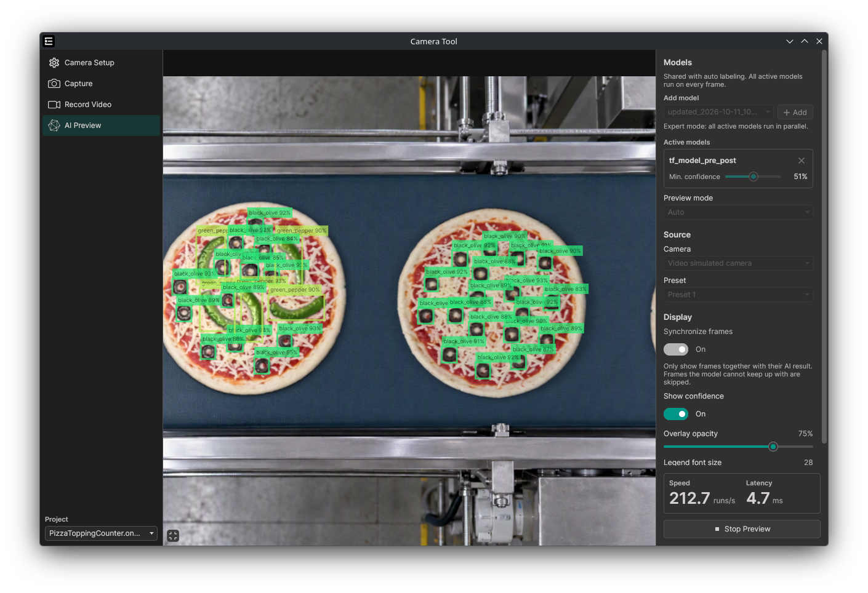The height and width of the screenshot is (593, 868).
Task: Click the Latency value 4.7 ms
Action: click(x=765, y=498)
